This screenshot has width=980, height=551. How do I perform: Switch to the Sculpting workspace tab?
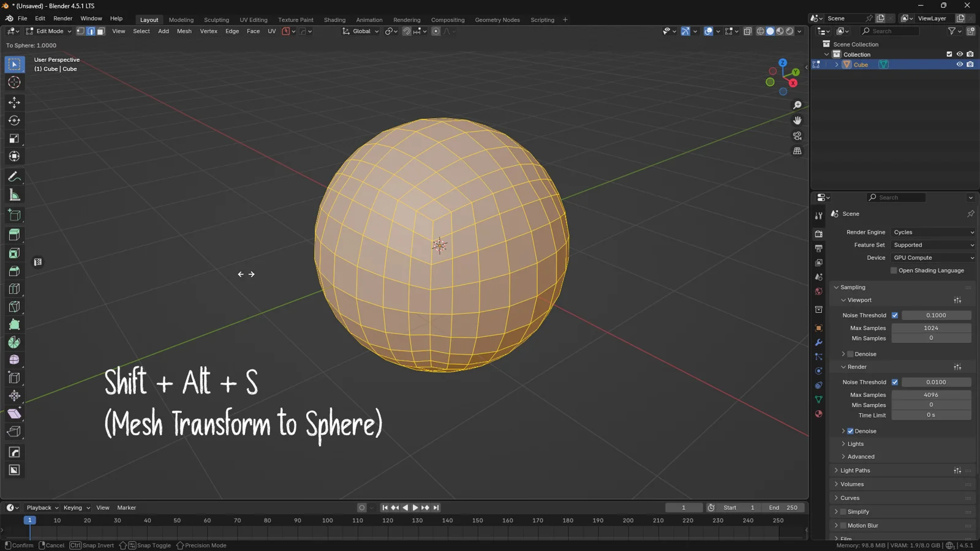216,20
